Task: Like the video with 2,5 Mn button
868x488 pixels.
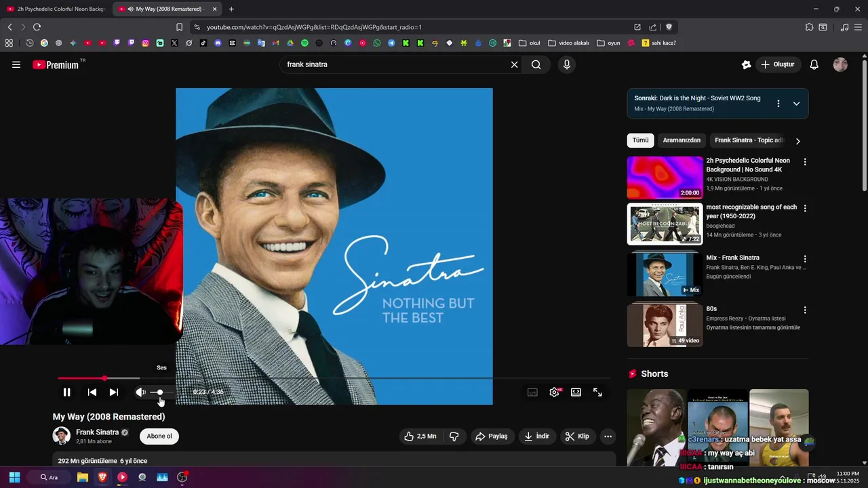Action: [420, 436]
